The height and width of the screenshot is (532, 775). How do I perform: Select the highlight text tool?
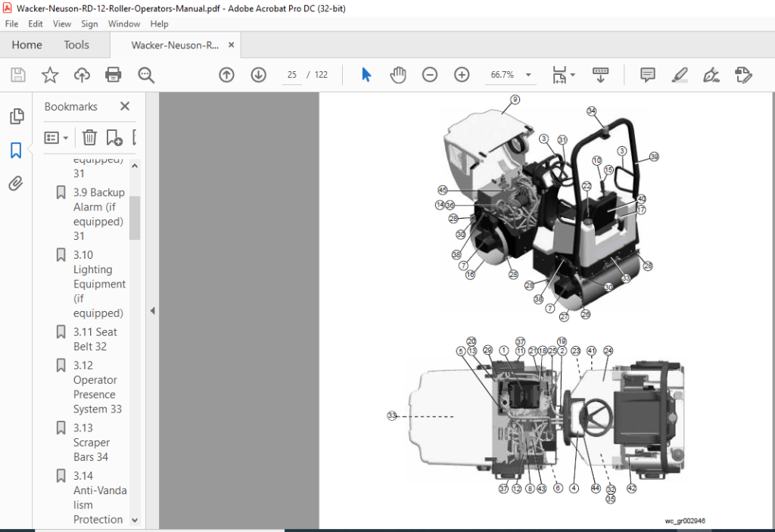point(680,75)
